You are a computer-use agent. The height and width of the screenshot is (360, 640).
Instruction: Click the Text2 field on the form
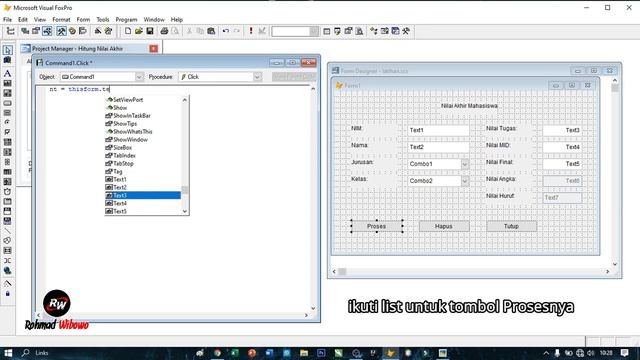coord(439,147)
